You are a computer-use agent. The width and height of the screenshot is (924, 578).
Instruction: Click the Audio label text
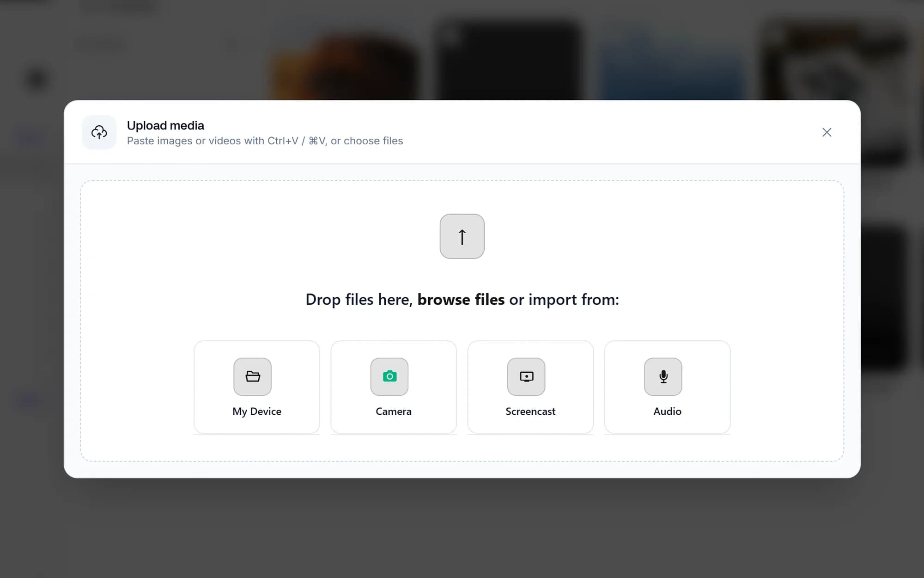(x=667, y=411)
